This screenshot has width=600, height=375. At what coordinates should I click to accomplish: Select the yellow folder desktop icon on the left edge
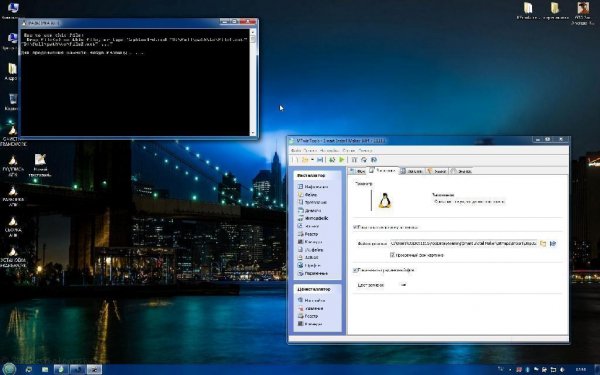12,72
